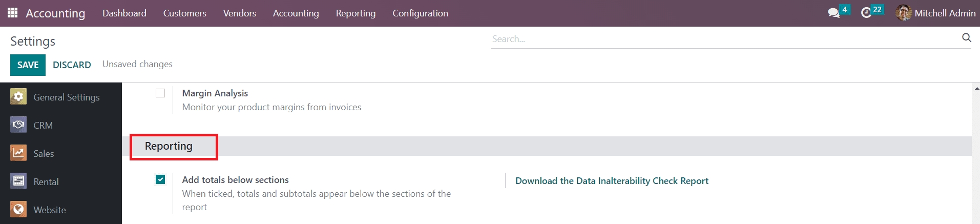The height and width of the screenshot is (224, 980).
Task: Open CRM handshake icon in sidebar
Action: [18, 125]
